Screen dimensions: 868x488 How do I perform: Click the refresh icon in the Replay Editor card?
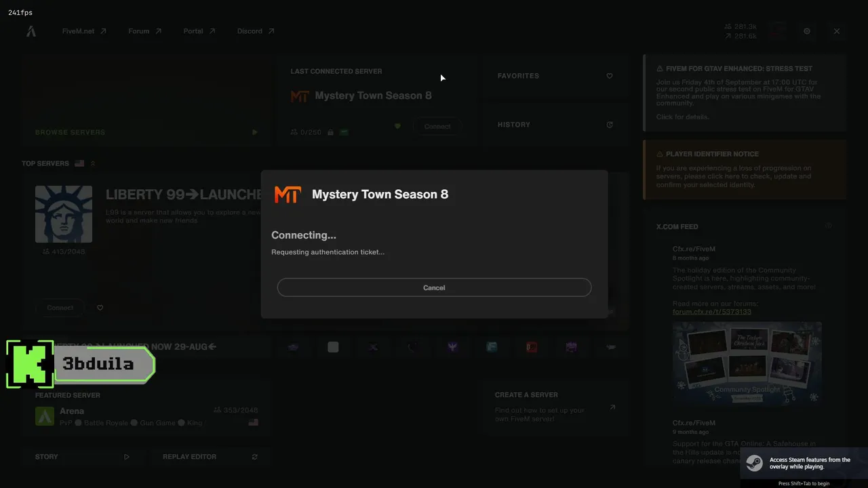click(x=255, y=457)
